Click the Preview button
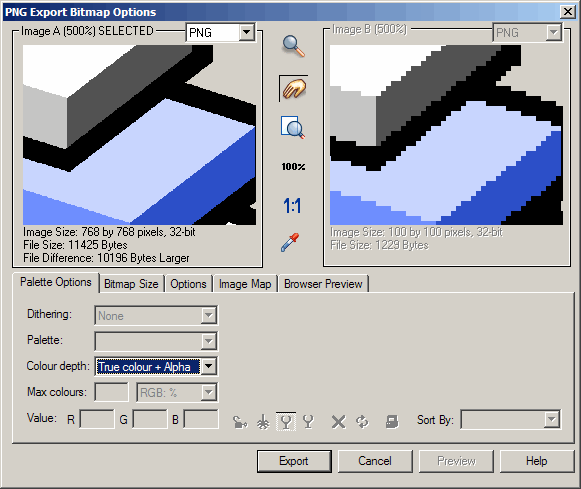The width and height of the screenshot is (581, 489). tap(456, 461)
